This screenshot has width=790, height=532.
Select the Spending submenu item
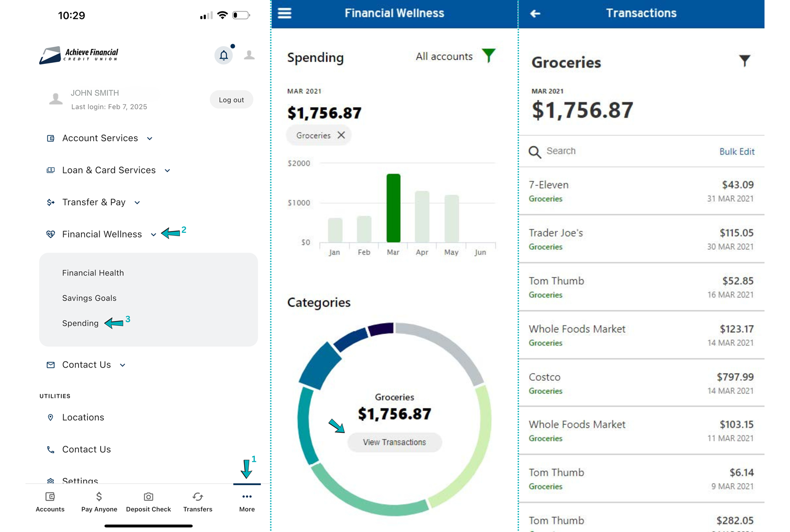click(x=80, y=323)
